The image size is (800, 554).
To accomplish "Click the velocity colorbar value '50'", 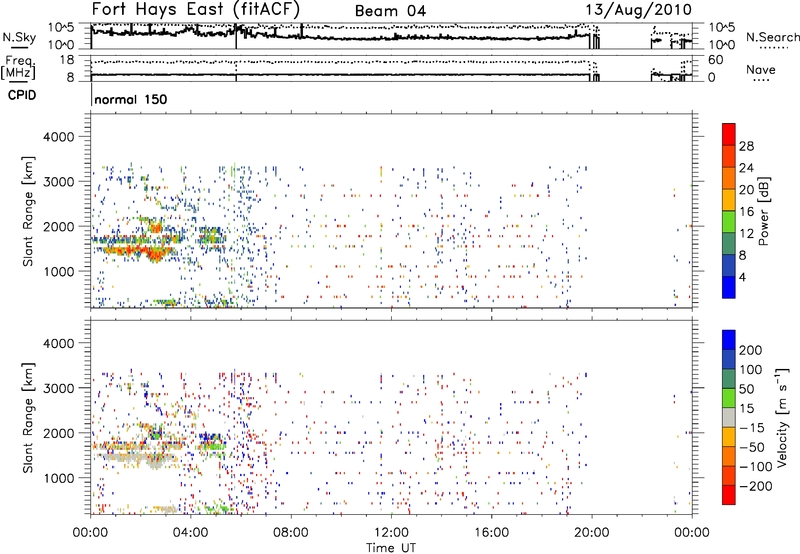I will [746, 389].
